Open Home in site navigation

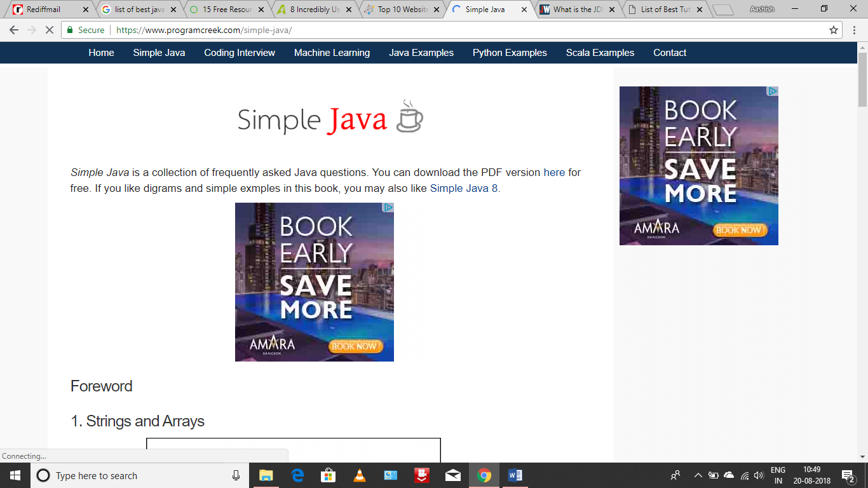pos(101,53)
